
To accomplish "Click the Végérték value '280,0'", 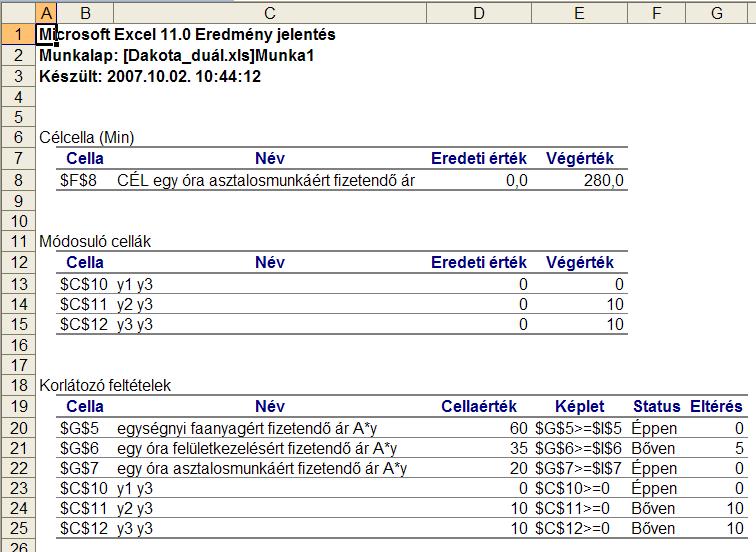I will (604, 181).
